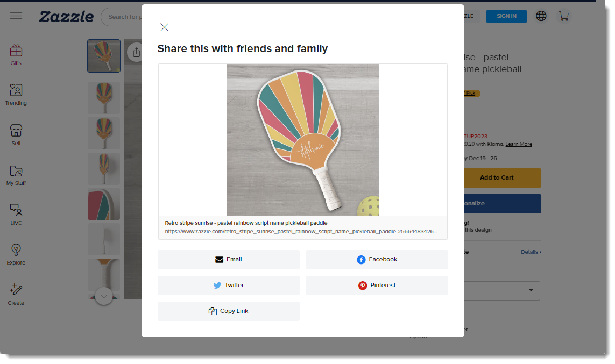Close the share dialog with the X

[165, 27]
